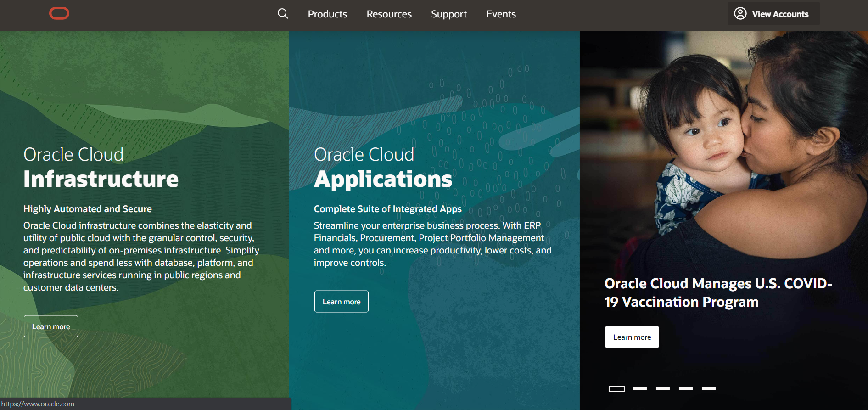868x410 pixels.
Task: Select the third carousel slide indicator
Action: [x=663, y=388]
